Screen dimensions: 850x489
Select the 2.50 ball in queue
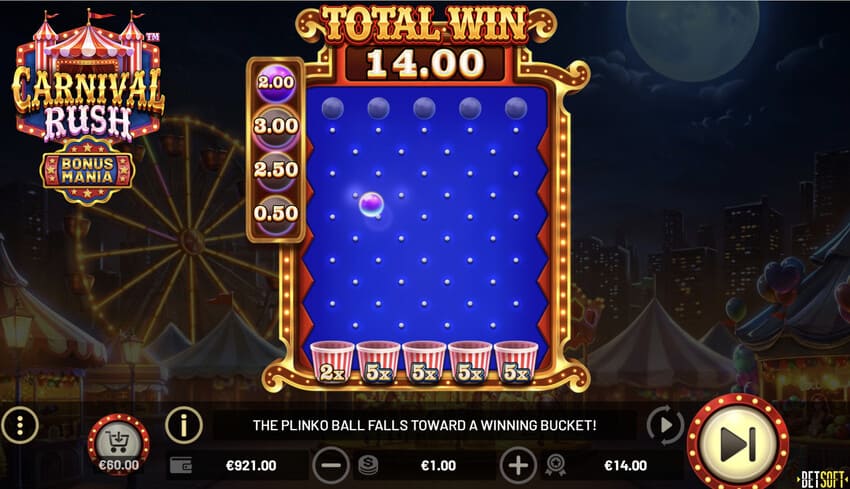point(276,170)
